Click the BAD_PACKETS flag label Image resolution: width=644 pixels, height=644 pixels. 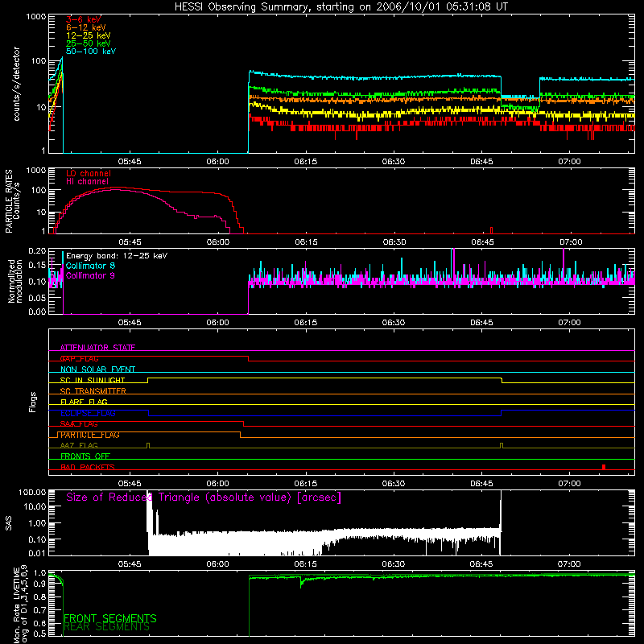tap(88, 467)
